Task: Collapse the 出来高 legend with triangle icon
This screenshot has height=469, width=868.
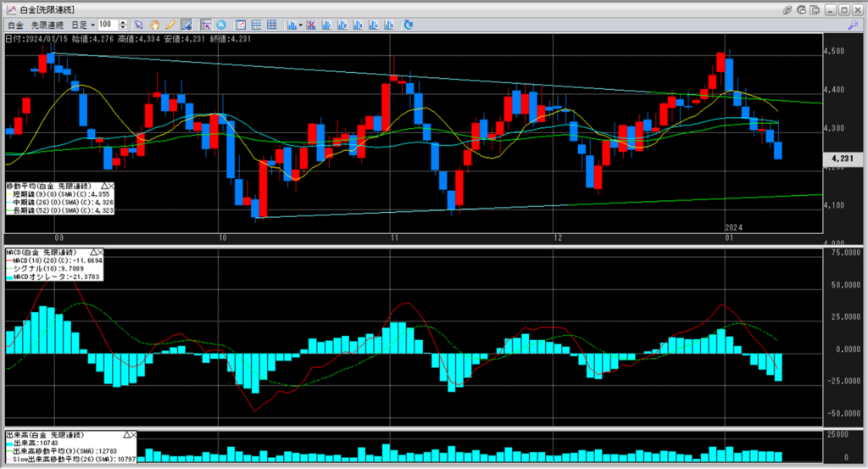Action: pos(127,435)
